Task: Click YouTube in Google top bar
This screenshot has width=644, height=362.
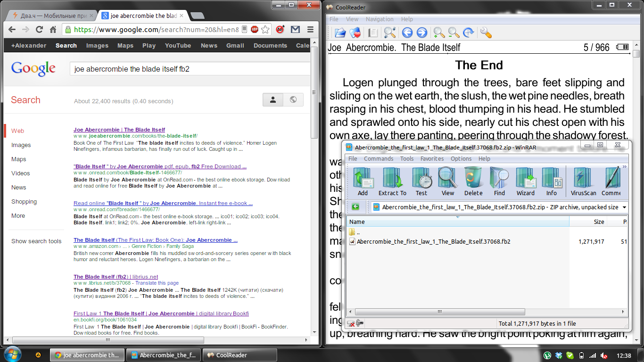Action: (178, 46)
